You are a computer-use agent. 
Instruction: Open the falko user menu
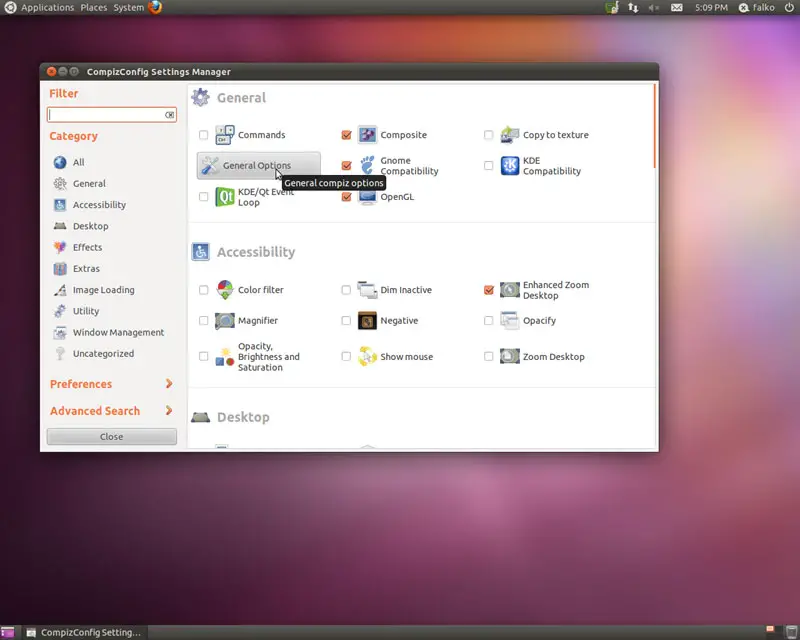click(757, 7)
